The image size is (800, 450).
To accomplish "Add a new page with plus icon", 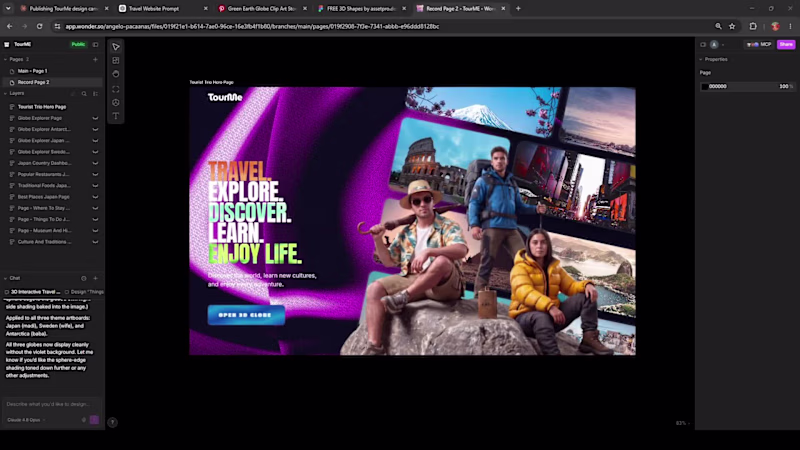I will point(95,59).
